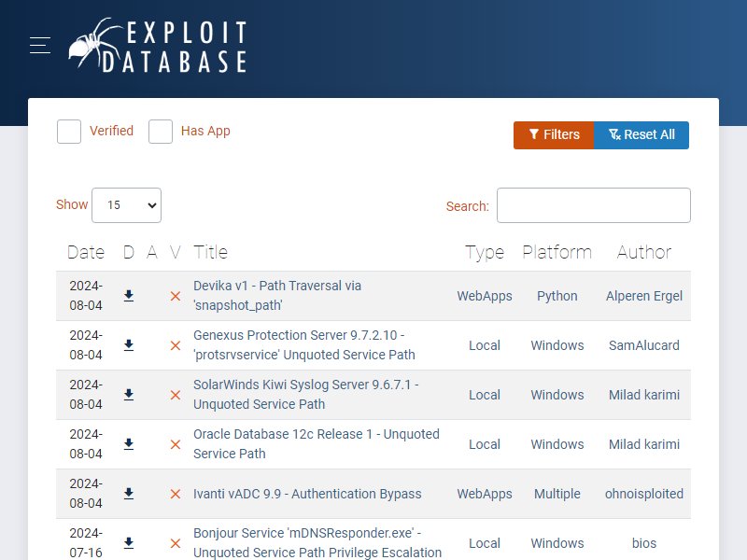The height and width of the screenshot is (560, 747).
Task: Click Local type in Oracle Database row
Action: click(x=485, y=445)
